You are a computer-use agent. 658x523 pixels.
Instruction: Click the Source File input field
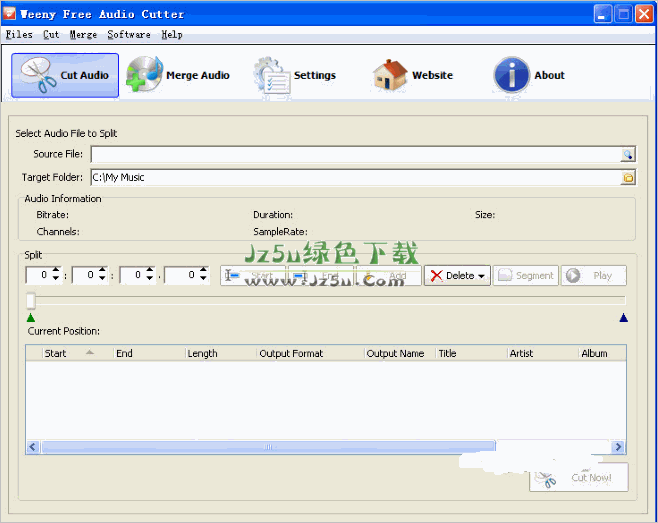(356, 154)
